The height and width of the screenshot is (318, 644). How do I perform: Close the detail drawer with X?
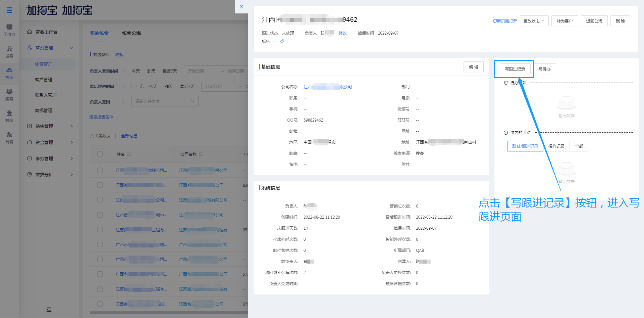tap(241, 7)
